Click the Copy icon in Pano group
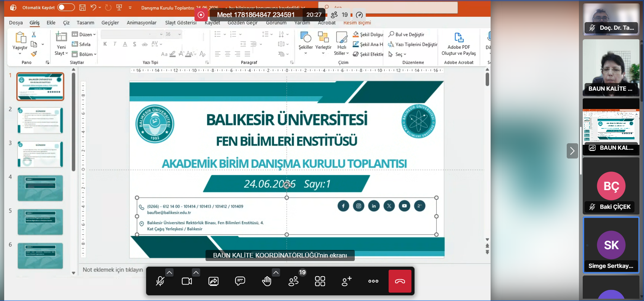This screenshot has width=644, height=301. pyautogui.click(x=34, y=44)
